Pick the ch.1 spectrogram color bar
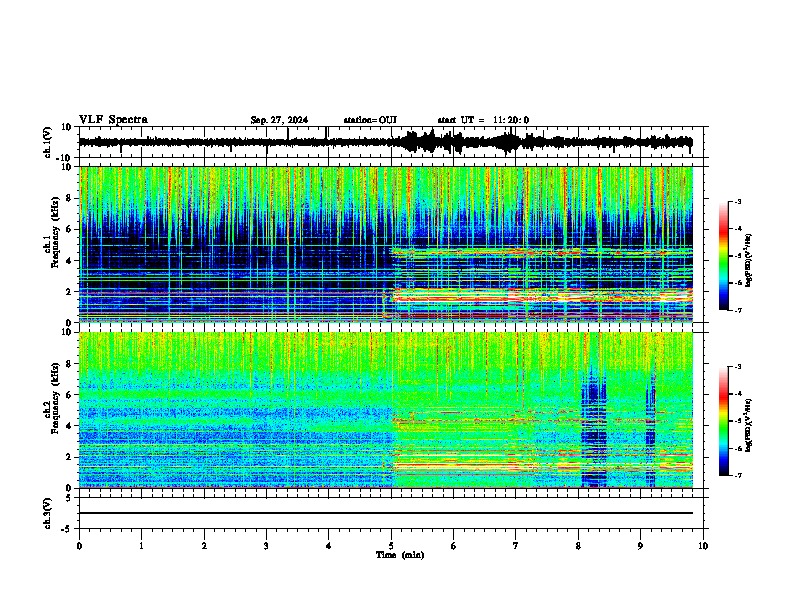The width and height of the screenshot is (792, 612). [723, 256]
